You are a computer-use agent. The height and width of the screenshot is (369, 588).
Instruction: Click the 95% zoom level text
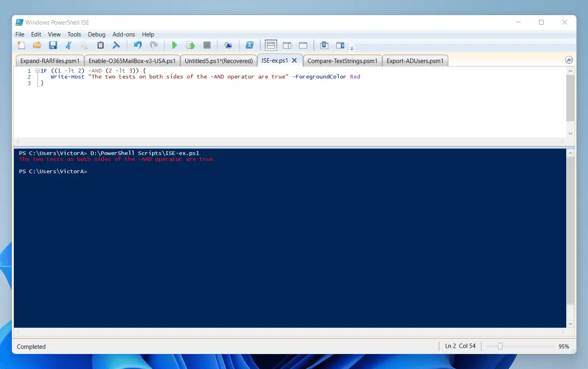click(564, 346)
